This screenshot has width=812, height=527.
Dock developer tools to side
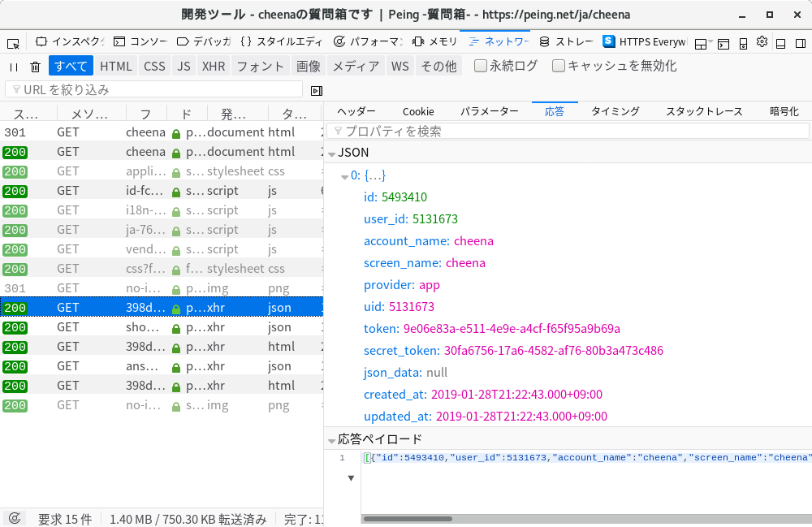[800, 44]
